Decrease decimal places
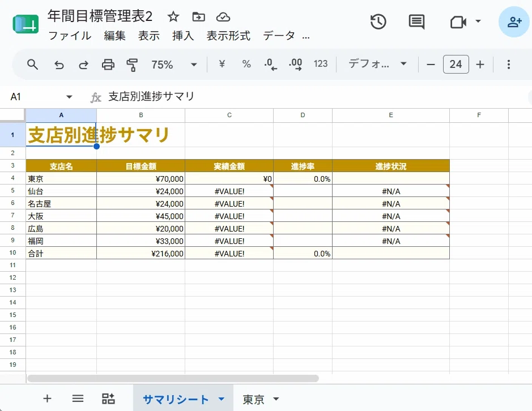 tap(270, 64)
